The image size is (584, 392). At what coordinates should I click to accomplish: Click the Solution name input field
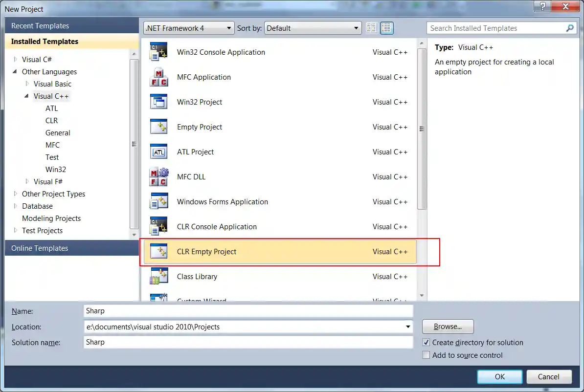tap(248, 342)
